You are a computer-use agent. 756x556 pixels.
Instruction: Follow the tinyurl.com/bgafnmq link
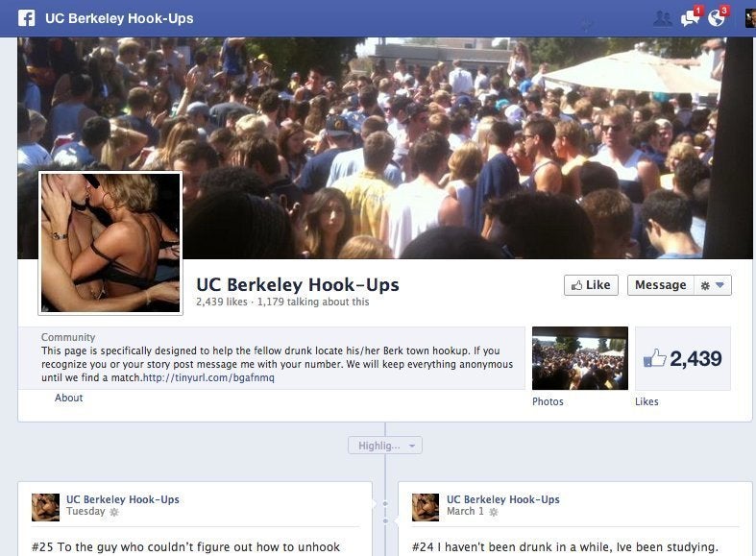(208, 377)
